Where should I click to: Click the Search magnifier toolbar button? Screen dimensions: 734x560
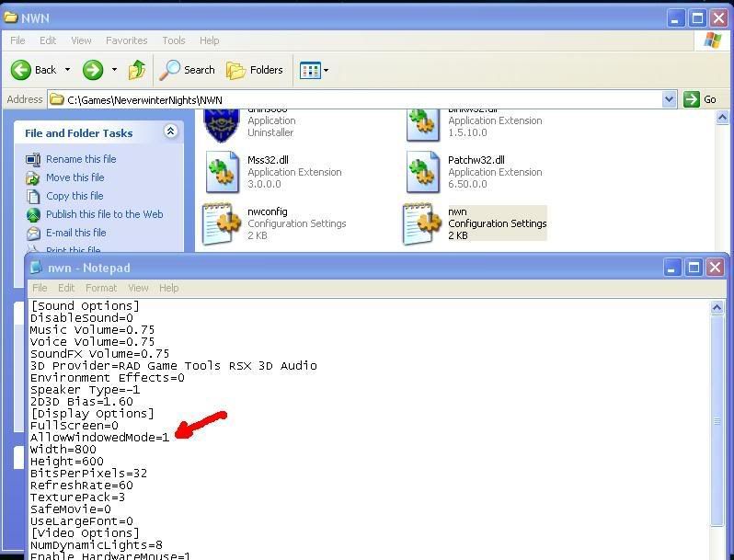click(188, 70)
